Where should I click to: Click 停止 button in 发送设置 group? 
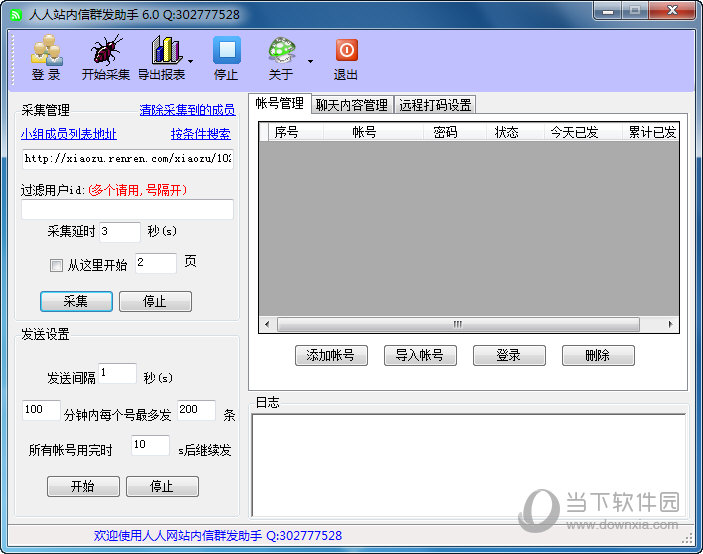(162, 486)
